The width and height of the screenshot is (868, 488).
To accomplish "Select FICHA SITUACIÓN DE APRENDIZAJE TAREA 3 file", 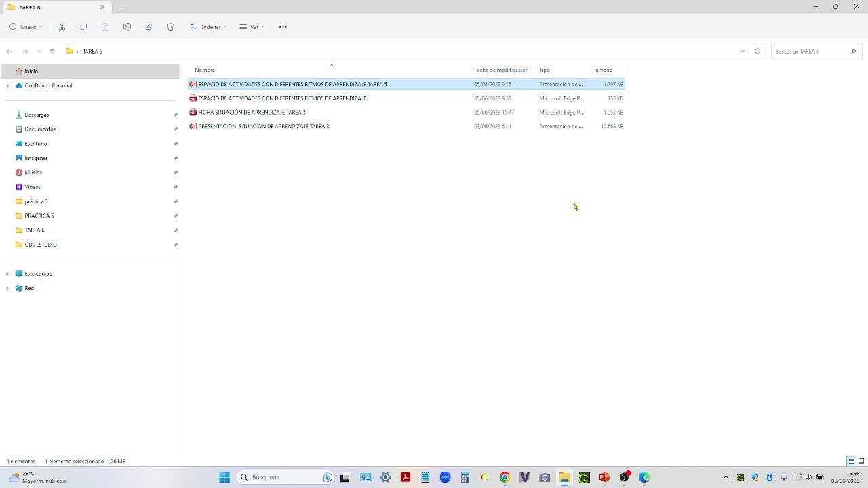I will tap(406, 113).
